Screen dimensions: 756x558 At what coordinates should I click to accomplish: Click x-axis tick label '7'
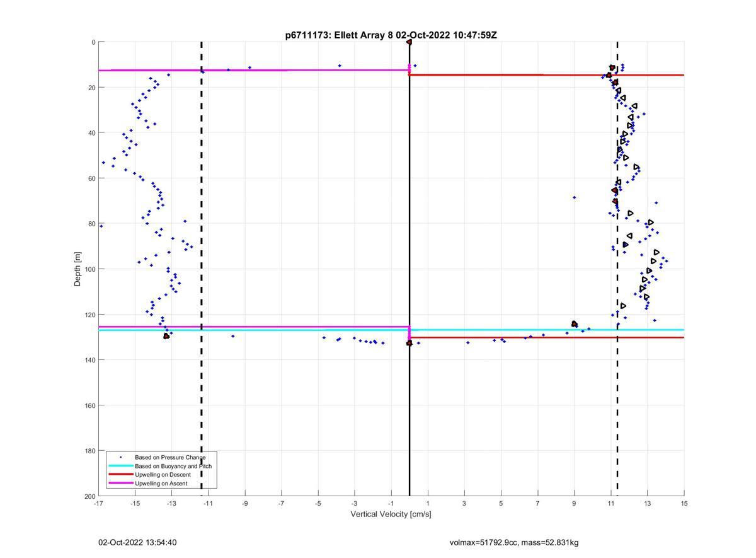point(537,503)
